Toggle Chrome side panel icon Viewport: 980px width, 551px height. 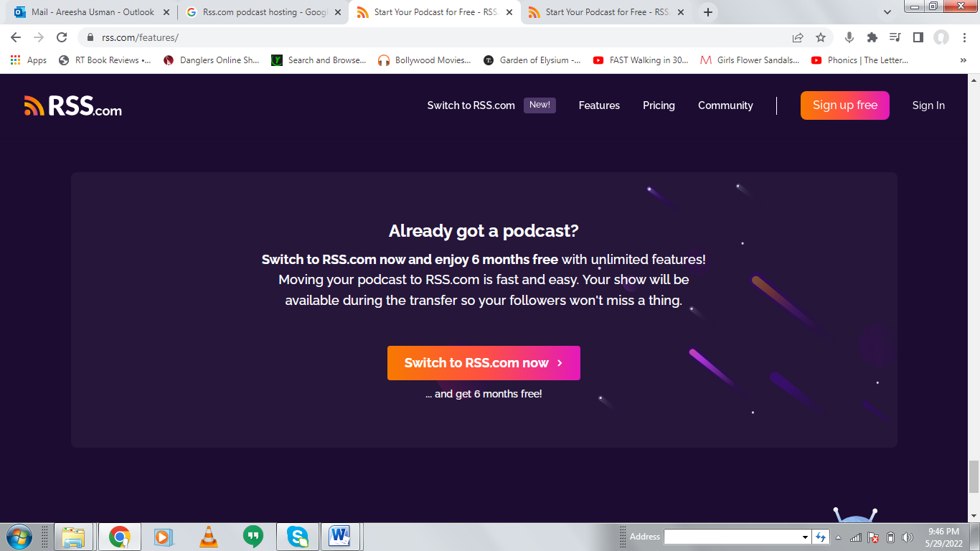pos(918,37)
